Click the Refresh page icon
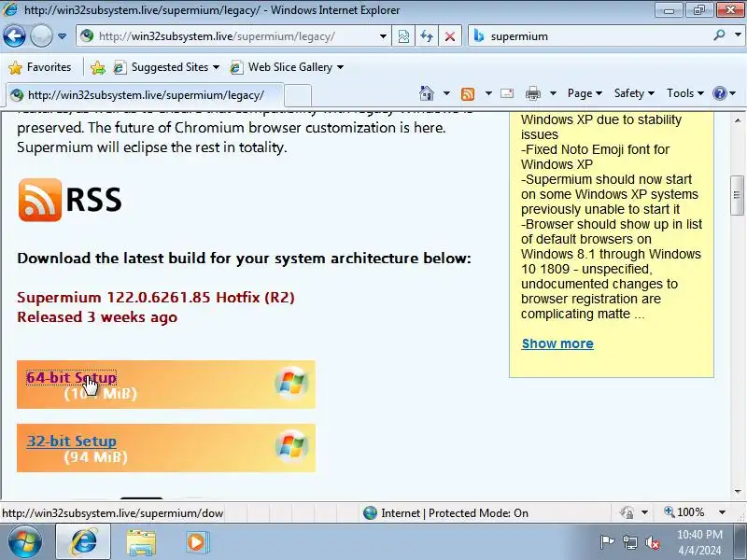 click(x=427, y=36)
